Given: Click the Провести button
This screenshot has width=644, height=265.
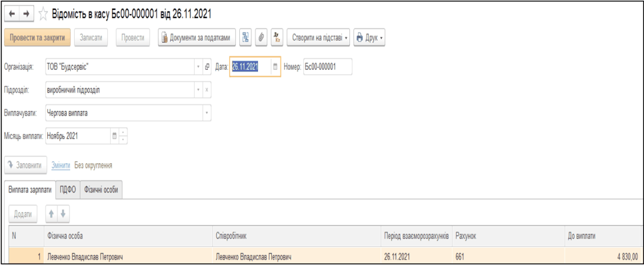Looking at the screenshot, I should click(133, 38).
